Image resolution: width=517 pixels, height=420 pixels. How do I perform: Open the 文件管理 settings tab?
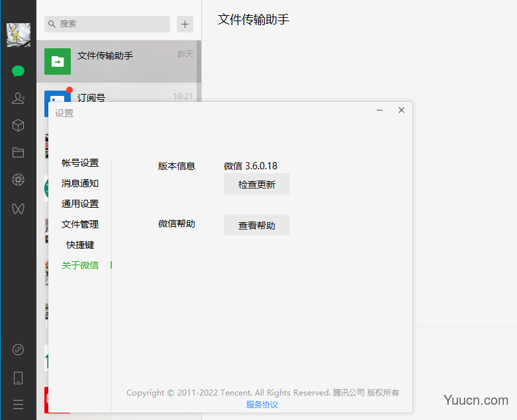80,224
